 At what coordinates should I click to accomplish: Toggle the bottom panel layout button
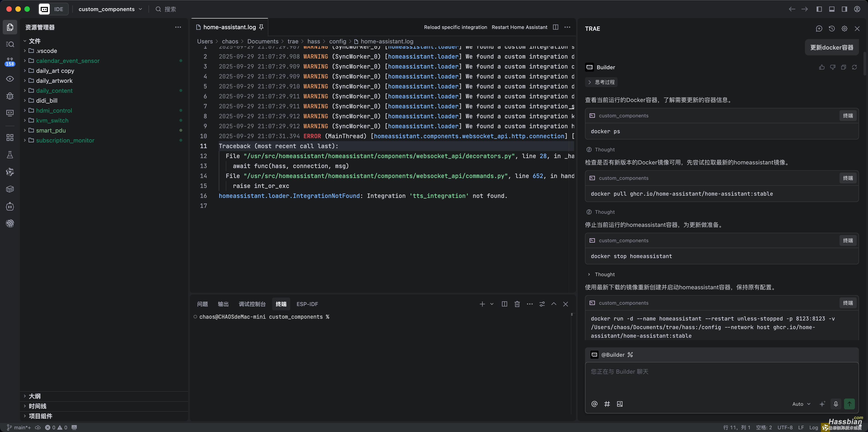coord(832,9)
